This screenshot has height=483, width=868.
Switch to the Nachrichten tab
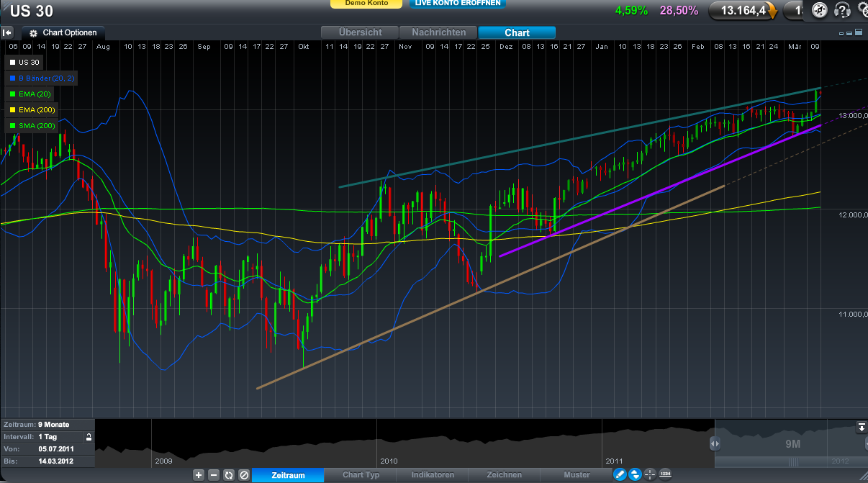(x=439, y=32)
